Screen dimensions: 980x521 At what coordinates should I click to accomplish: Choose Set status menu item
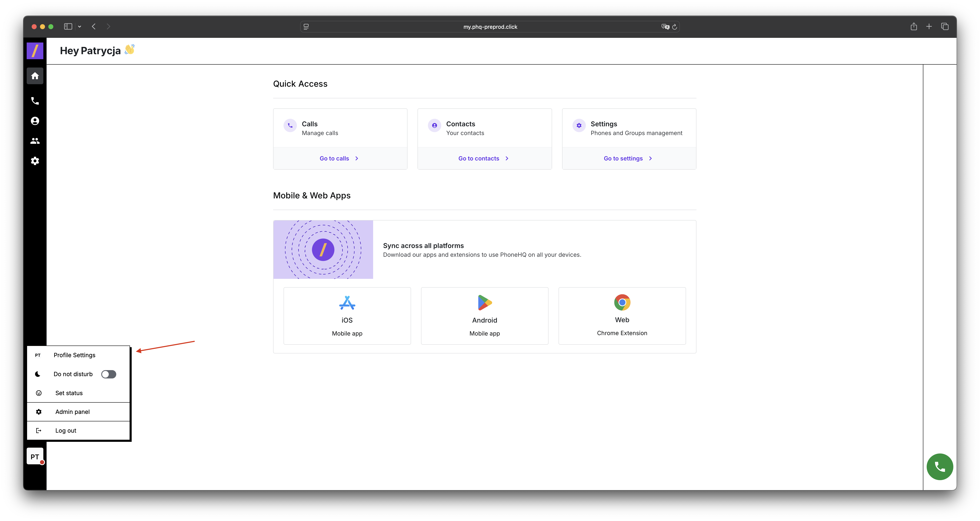pyautogui.click(x=69, y=393)
